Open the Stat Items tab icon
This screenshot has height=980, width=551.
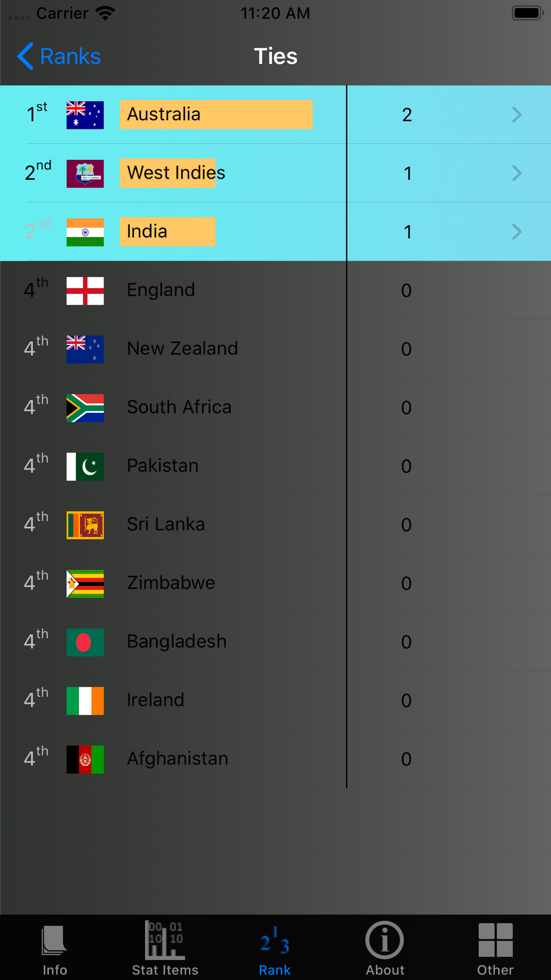coord(165,940)
